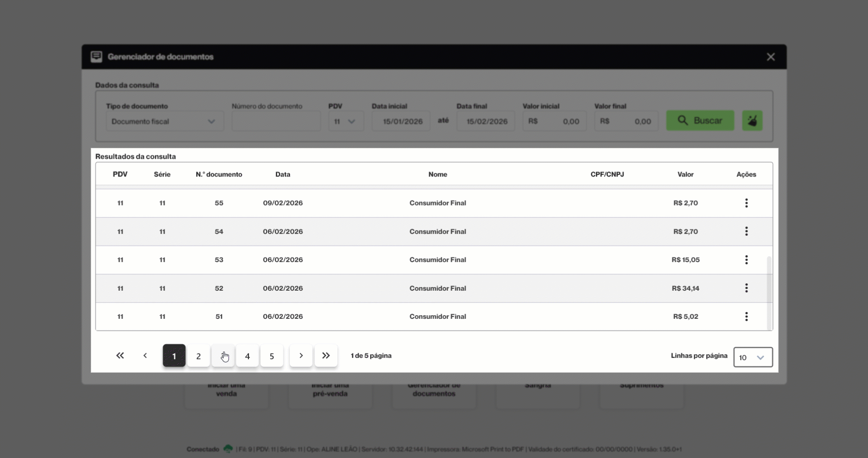Open the Tipo de documento dropdown
868x458 pixels.
click(165, 122)
